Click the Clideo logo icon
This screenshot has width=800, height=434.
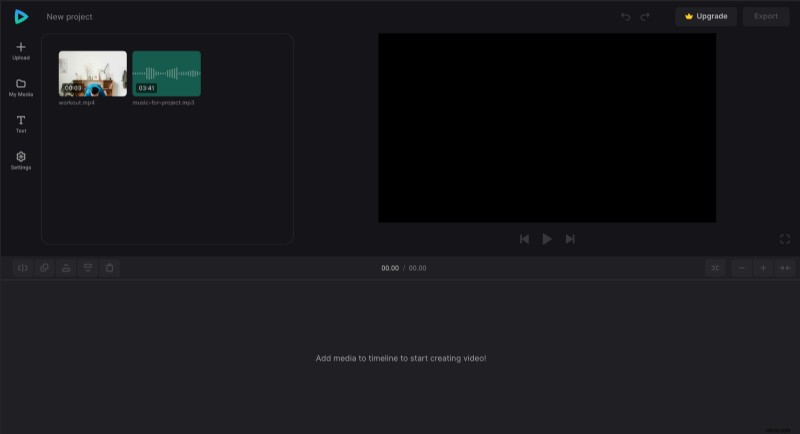tap(21, 16)
